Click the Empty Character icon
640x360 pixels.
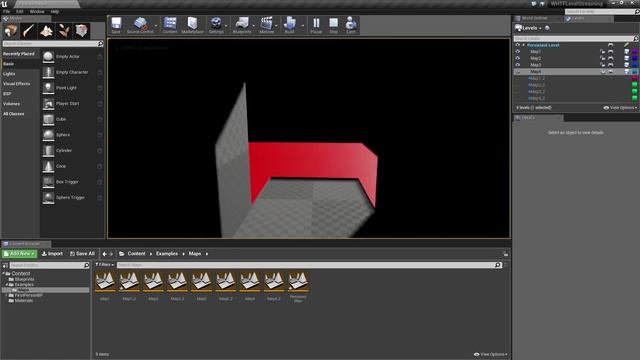pos(48,72)
